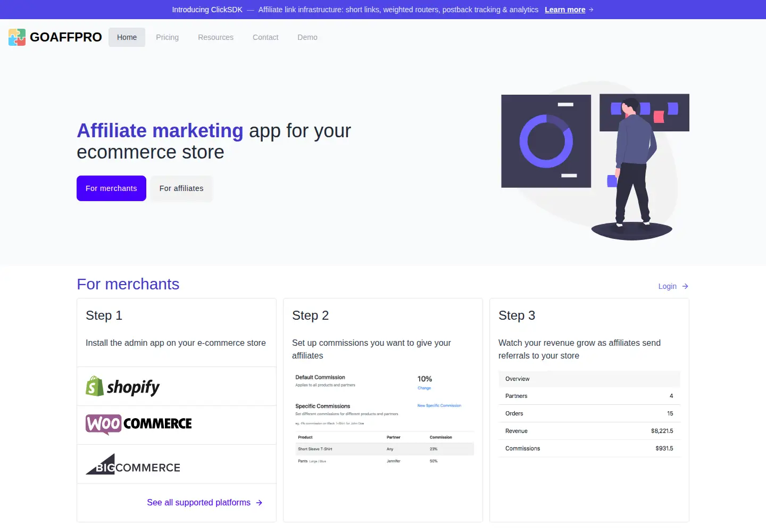
Task: Click the For merchants button
Action: point(111,188)
